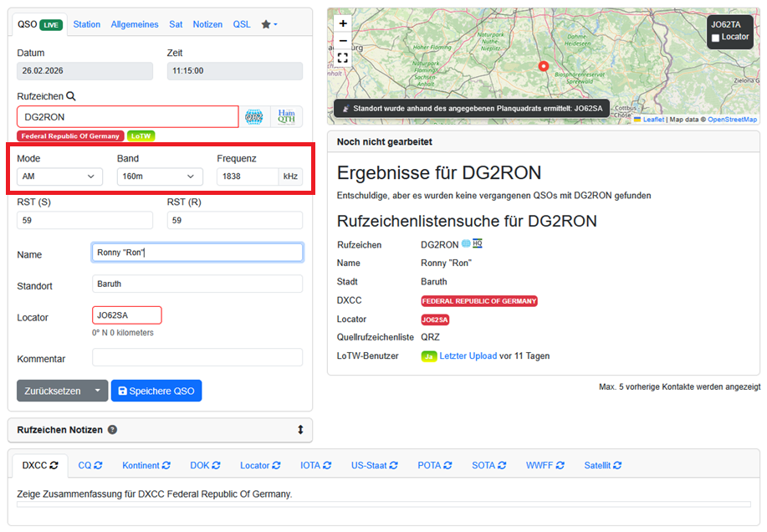Expand the Rufzeichen Notizen panel
The width and height of the screenshot is (767, 532).
(x=300, y=430)
